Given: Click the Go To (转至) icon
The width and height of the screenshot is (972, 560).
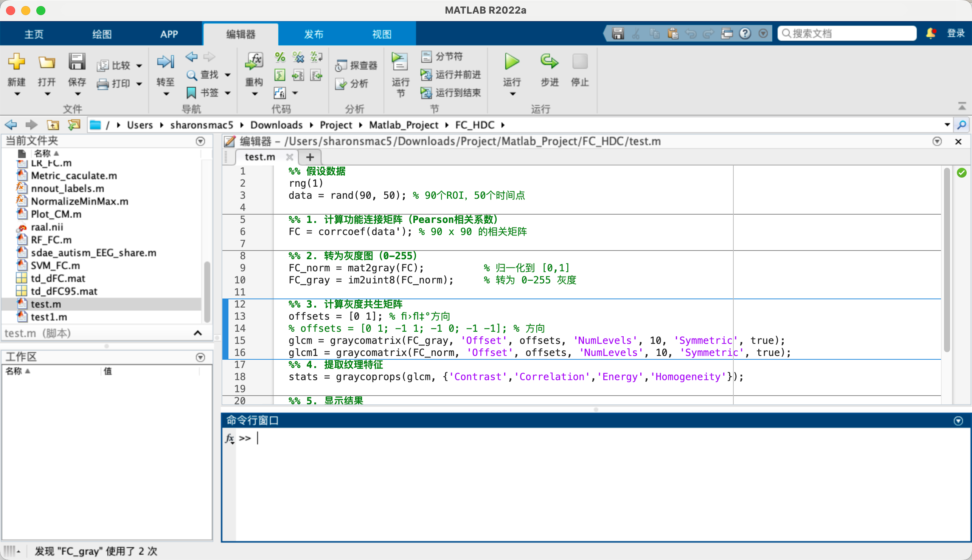Looking at the screenshot, I should coord(166,62).
